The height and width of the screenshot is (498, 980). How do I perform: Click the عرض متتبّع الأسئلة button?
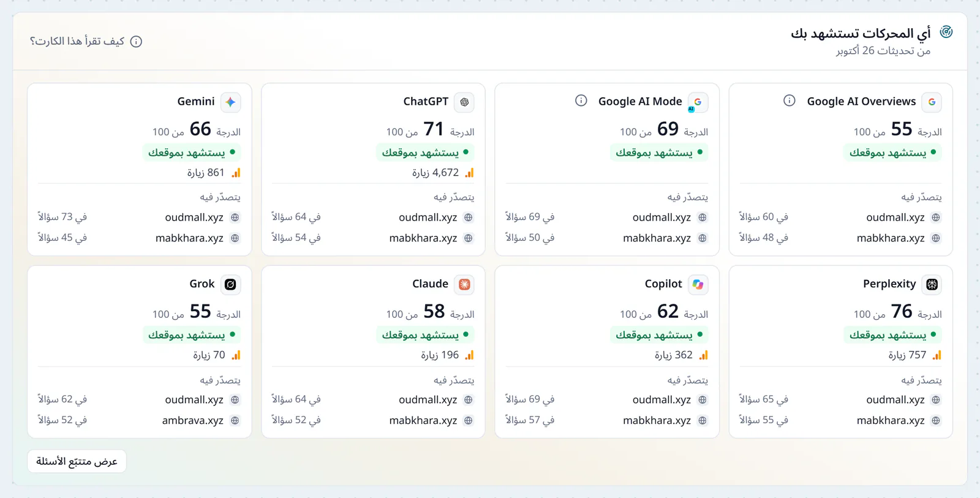click(77, 461)
